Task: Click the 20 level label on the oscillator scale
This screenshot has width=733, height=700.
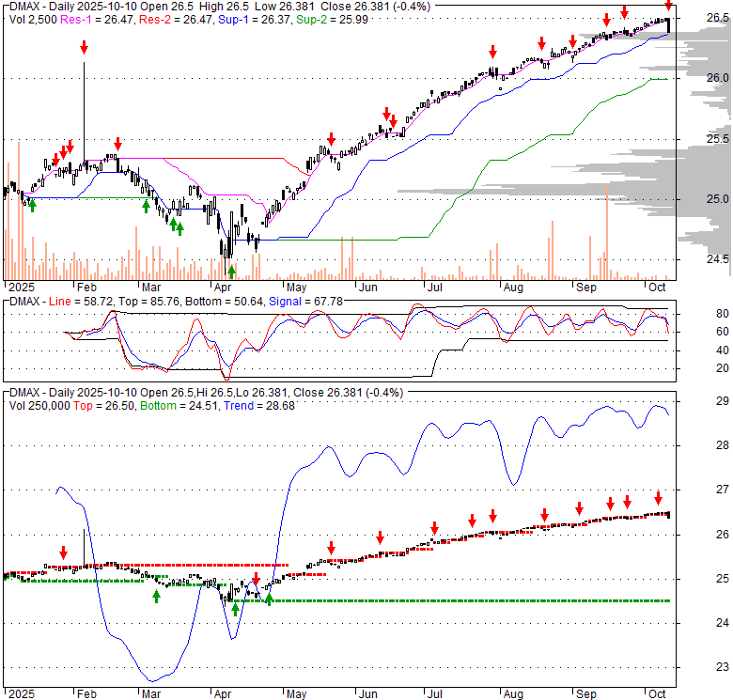Action: click(723, 368)
